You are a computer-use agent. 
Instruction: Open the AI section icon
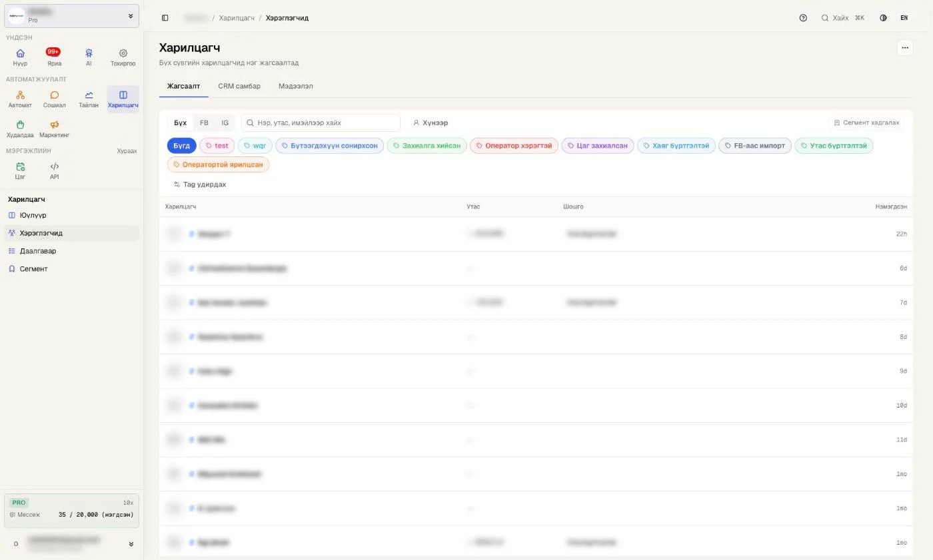89,57
